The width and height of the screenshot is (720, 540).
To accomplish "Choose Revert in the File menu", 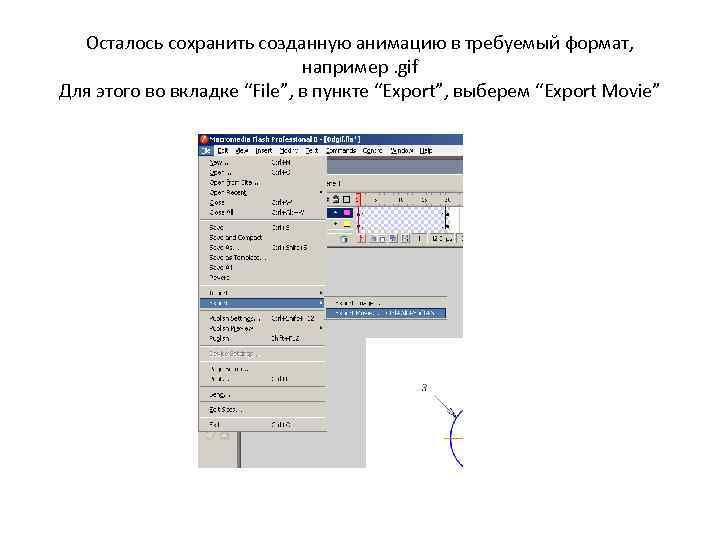I will click(263, 278).
